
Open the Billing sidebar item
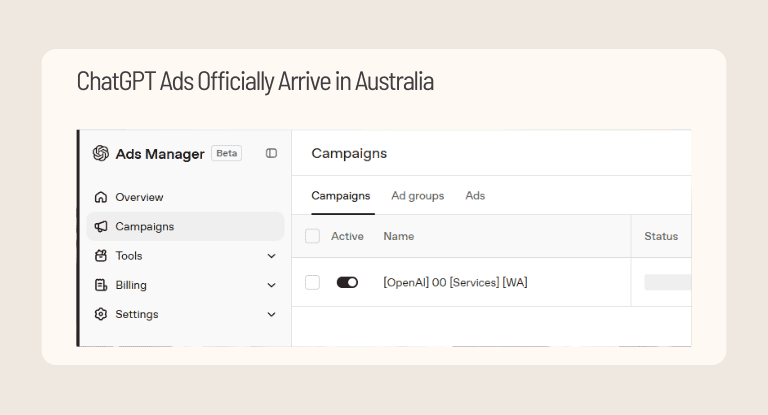(x=185, y=285)
